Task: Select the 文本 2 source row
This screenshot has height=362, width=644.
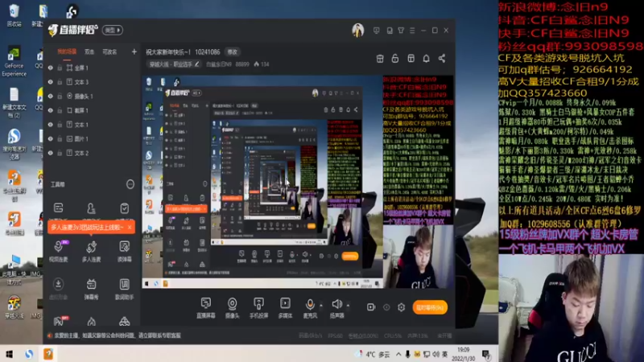Action: (92, 153)
